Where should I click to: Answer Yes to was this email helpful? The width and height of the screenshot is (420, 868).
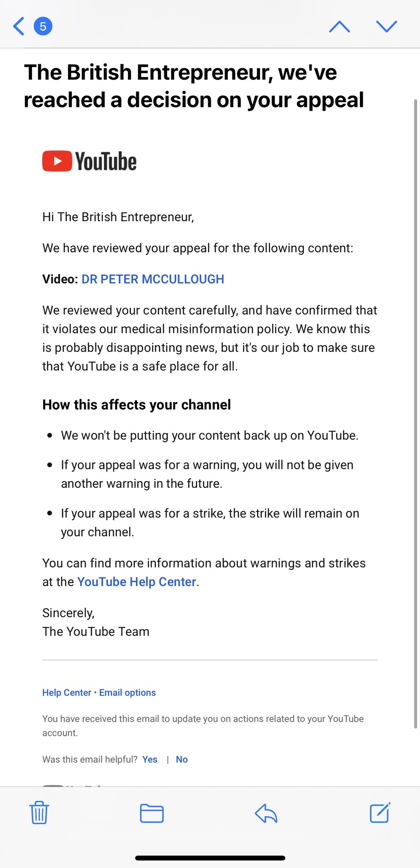(x=150, y=759)
